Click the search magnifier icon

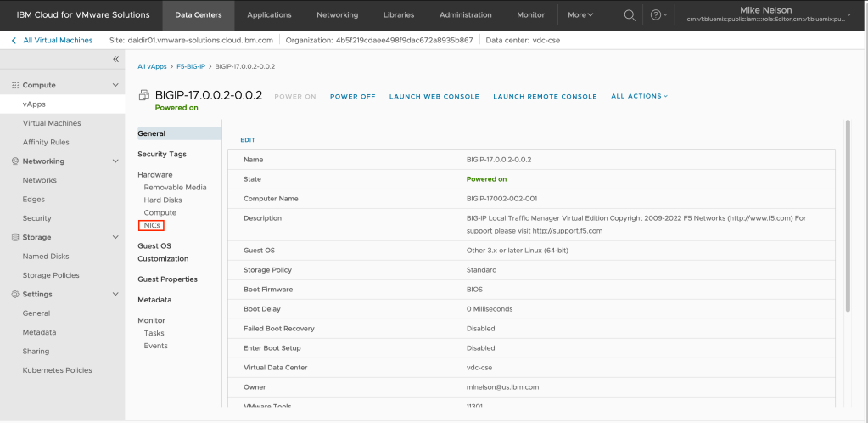[x=629, y=15]
